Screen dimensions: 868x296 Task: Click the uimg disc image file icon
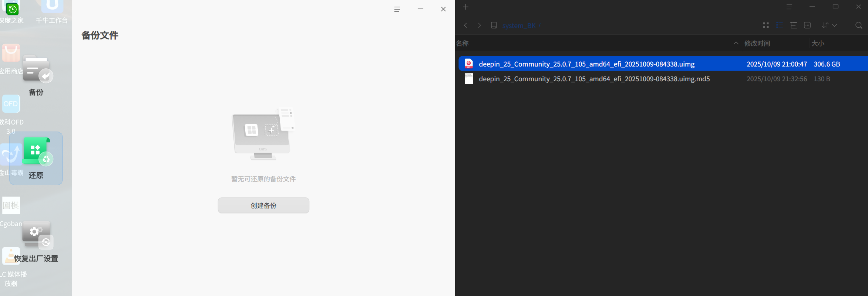[x=469, y=64]
